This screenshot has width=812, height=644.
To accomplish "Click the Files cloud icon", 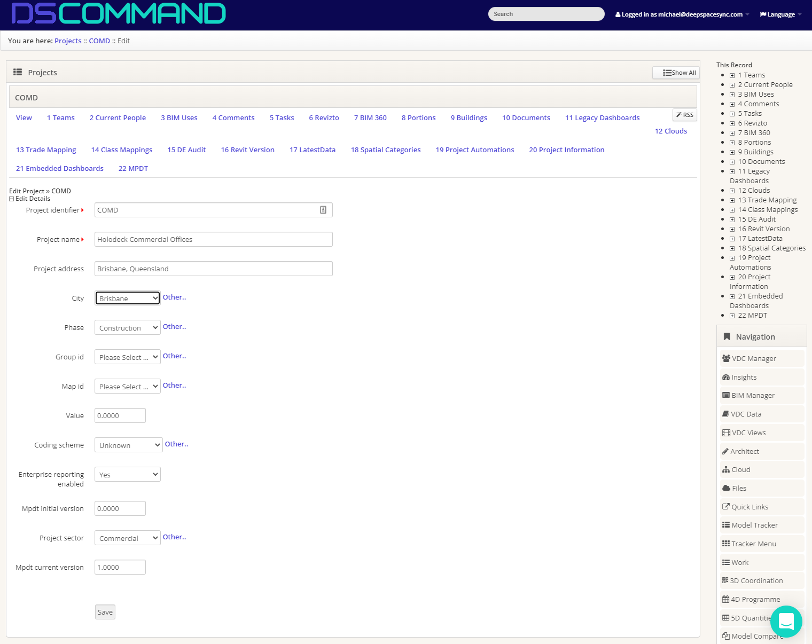I will (x=726, y=488).
